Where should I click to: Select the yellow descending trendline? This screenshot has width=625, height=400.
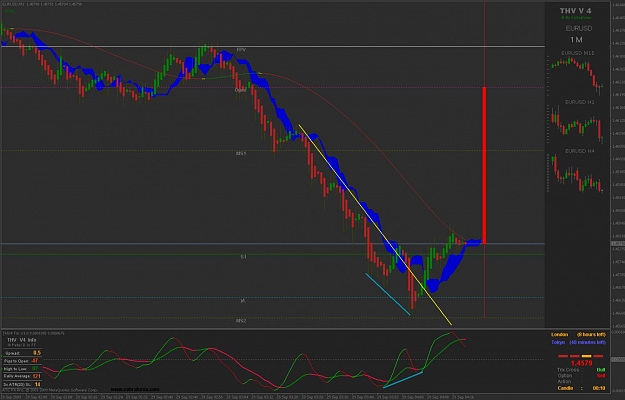click(x=375, y=225)
